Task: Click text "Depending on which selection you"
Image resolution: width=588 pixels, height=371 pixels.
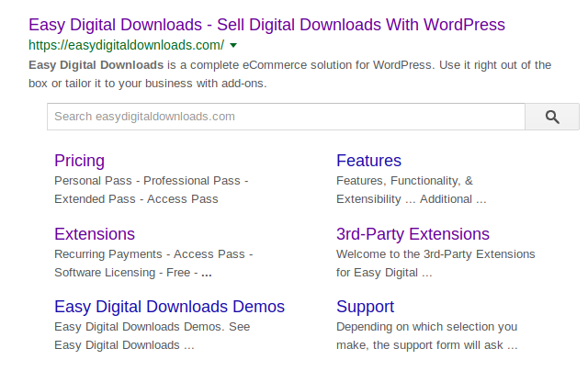Action: 426,327
